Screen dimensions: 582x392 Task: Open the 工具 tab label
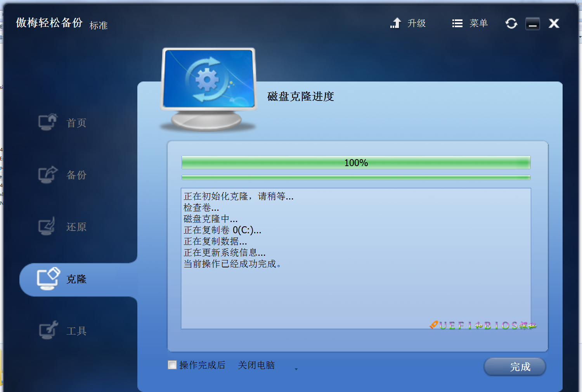(x=76, y=331)
